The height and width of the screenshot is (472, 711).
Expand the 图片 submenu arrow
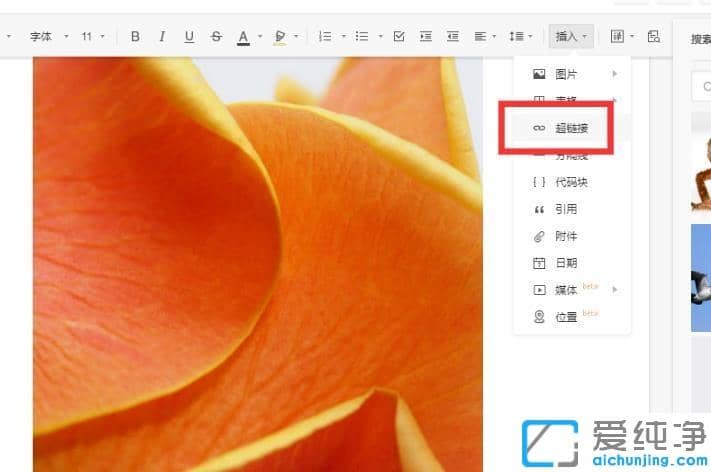(615, 74)
